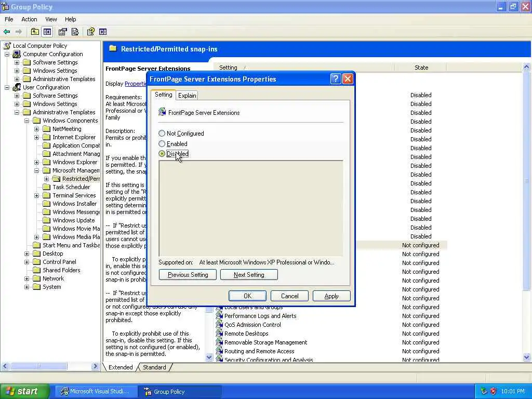The height and width of the screenshot is (399, 532).
Task: Click the dialog's context help question icon
Action: [x=335, y=79]
